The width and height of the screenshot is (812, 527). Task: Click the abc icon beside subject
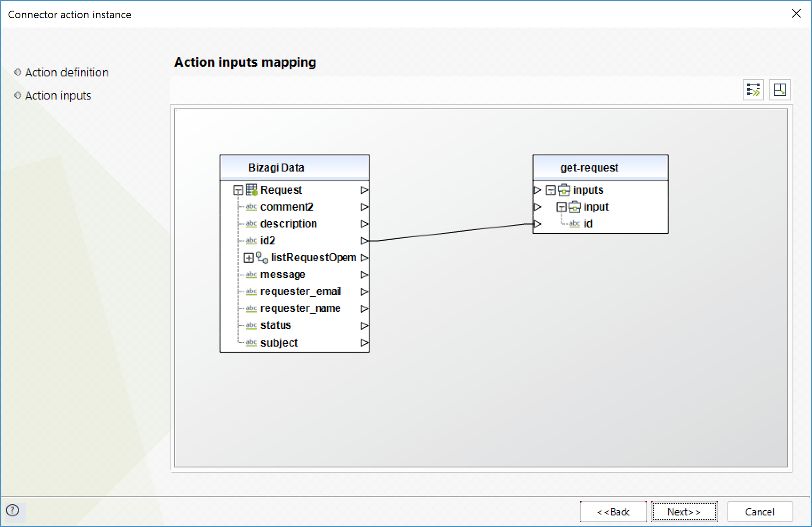coord(251,343)
